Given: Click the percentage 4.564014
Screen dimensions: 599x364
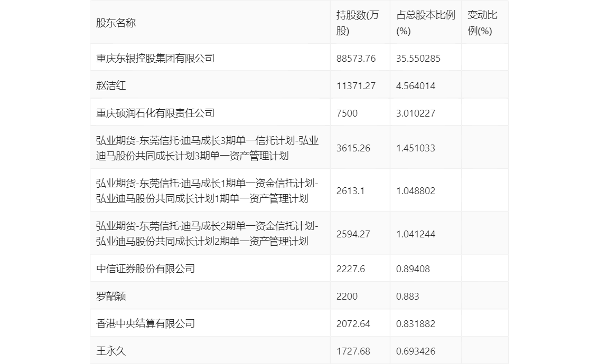Looking at the screenshot, I should [416, 86].
